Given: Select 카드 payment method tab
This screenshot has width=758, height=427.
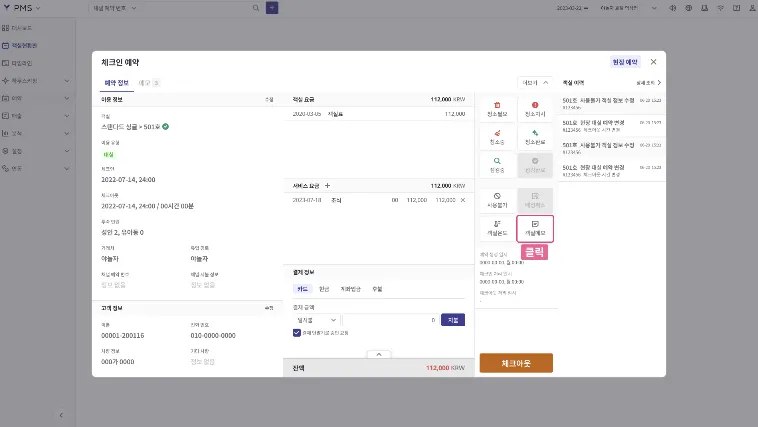Looking at the screenshot, I should point(303,289).
